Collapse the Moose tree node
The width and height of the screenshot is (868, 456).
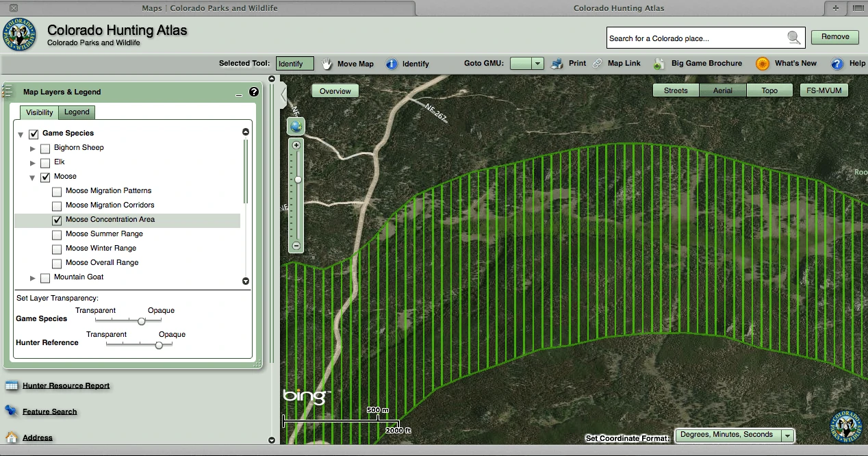(32, 177)
